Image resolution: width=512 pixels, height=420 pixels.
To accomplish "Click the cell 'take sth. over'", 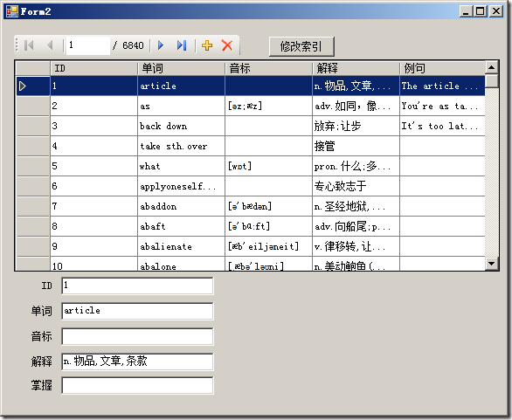I will tap(181, 146).
